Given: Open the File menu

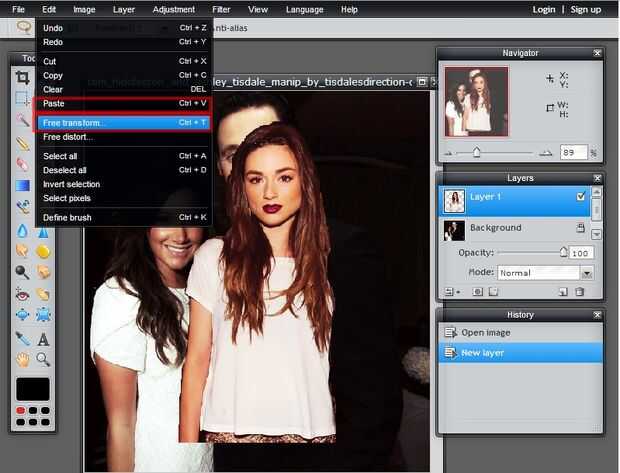Looking at the screenshot, I should [18, 9].
